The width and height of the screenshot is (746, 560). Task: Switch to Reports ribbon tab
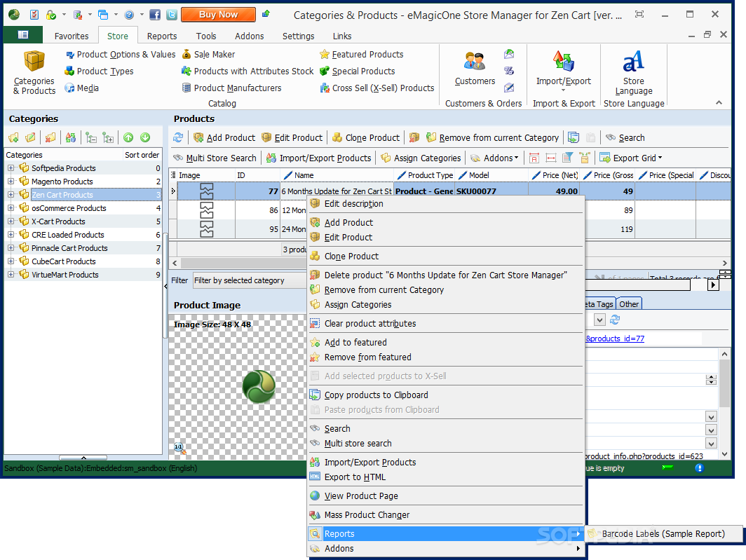click(162, 36)
